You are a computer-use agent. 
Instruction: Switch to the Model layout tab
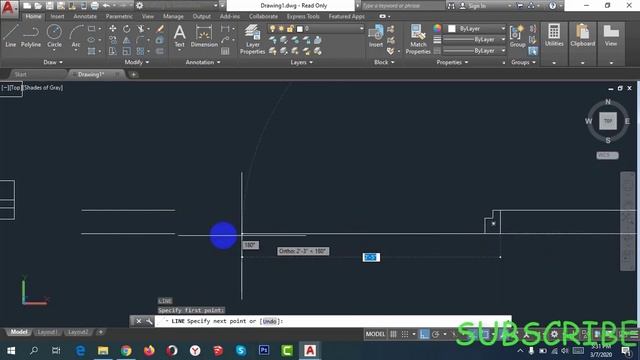19,332
